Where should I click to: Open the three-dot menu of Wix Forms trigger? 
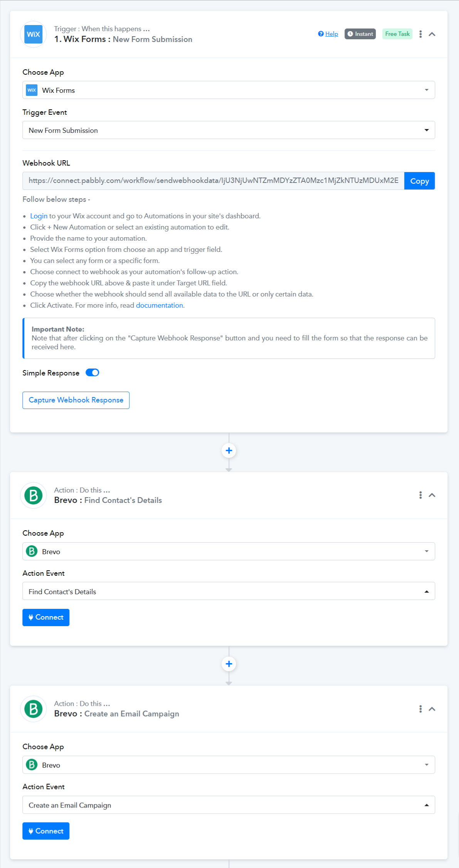420,34
